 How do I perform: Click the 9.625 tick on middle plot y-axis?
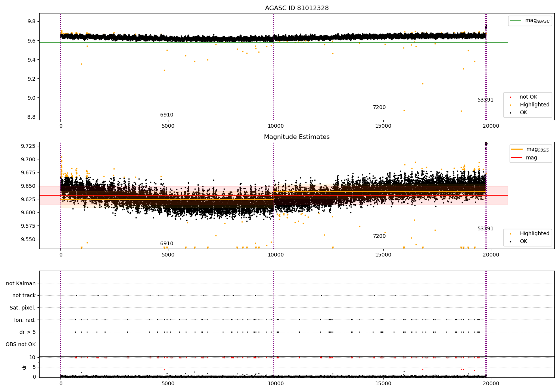[x=28, y=199]
